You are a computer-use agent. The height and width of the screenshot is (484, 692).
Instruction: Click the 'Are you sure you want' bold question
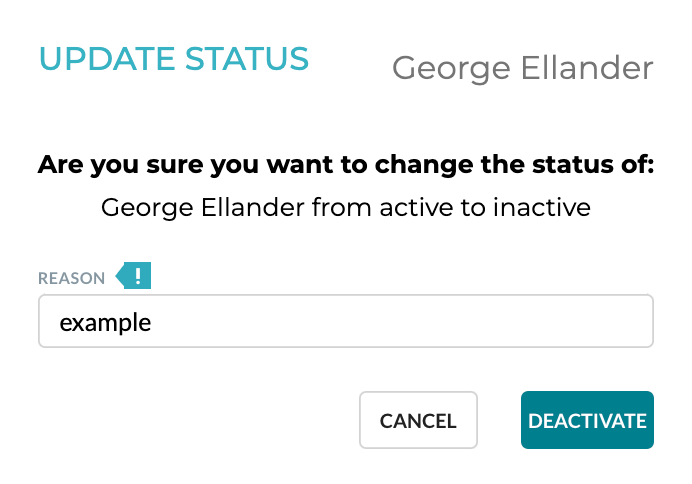346,165
